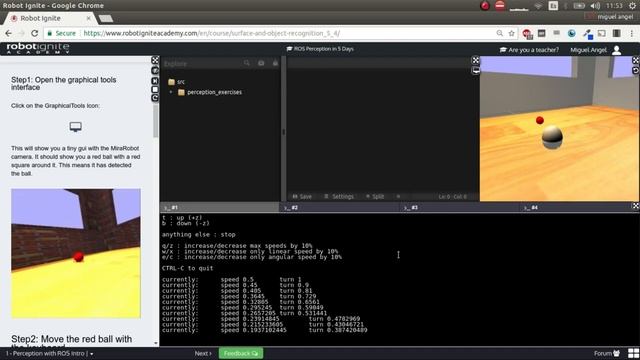
Task: Click the GraphicalTools monitor icon in instructions
Action: (x=76, y=127)
